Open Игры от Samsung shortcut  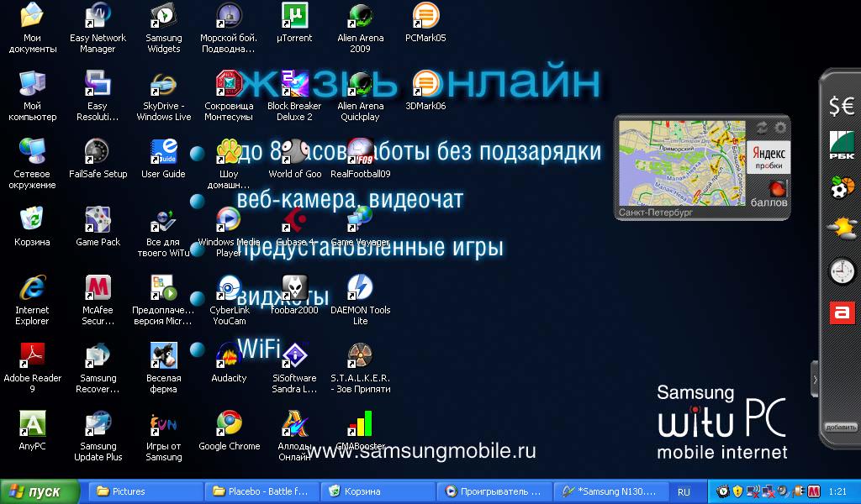tap(164, 423)
